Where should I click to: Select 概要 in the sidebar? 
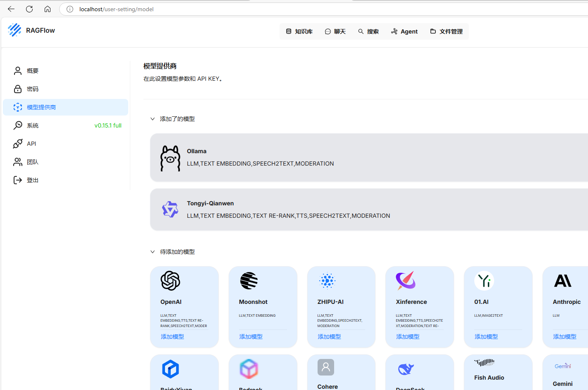coord(66,71)
